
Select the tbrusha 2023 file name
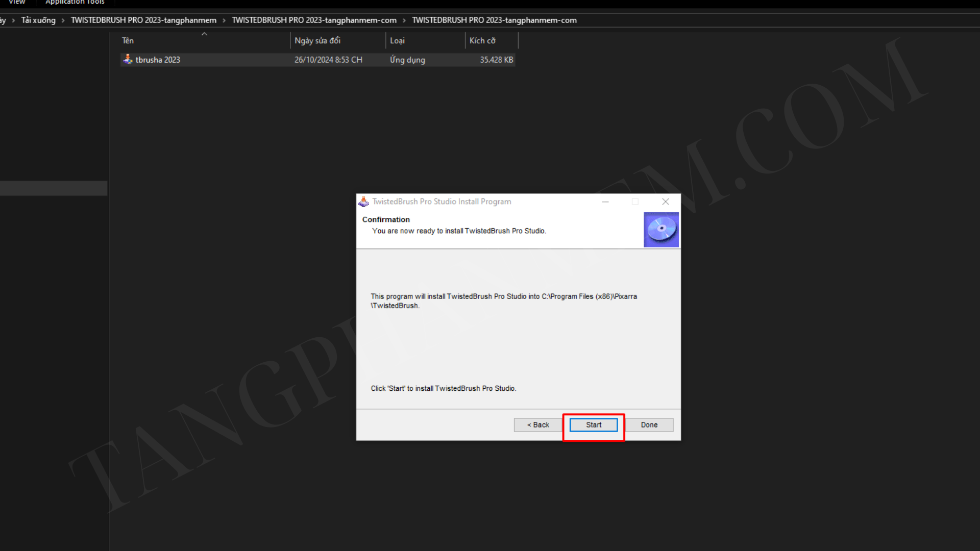click(158, 60)
